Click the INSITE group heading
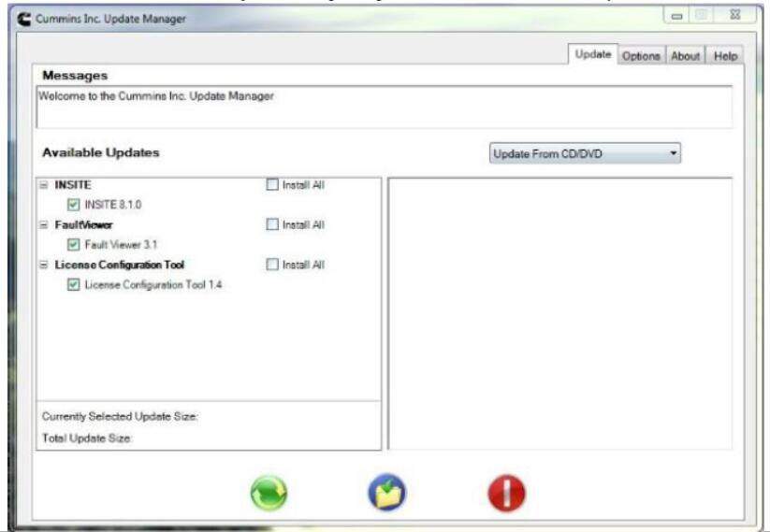 pos(73,185)
